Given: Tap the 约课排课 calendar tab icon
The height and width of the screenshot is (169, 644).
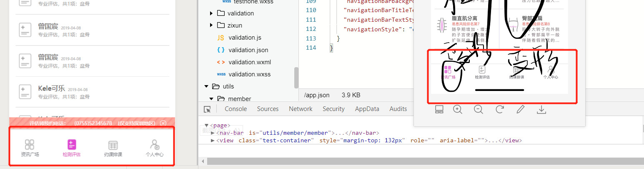Looking at the screenshot, I should coord(113,145).
